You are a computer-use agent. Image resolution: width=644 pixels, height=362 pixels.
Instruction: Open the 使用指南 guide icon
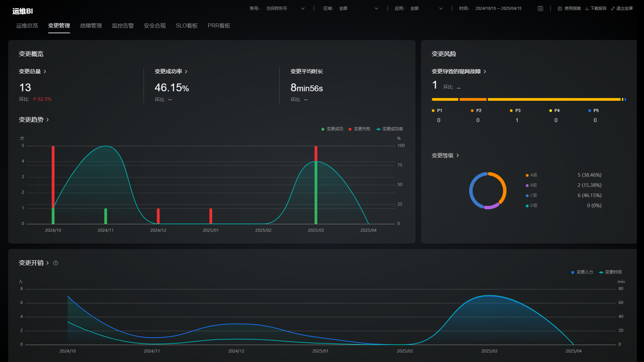click(559, 8)
